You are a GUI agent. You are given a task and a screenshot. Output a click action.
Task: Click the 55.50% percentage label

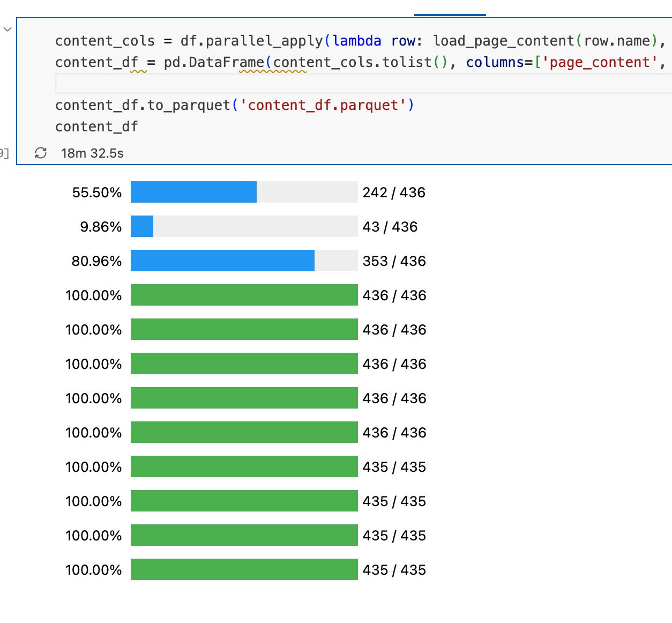pyautogui.click(x=97, y=192)
